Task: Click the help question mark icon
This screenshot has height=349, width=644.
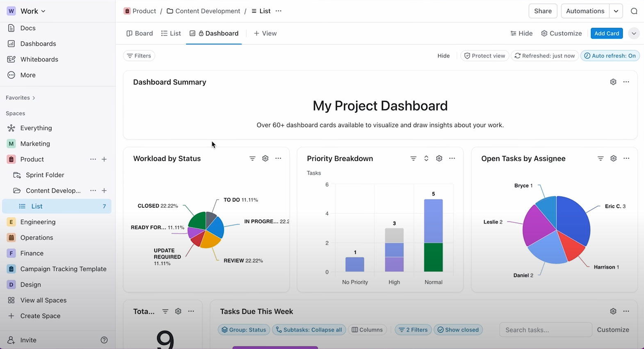Action: click(104, 340)
